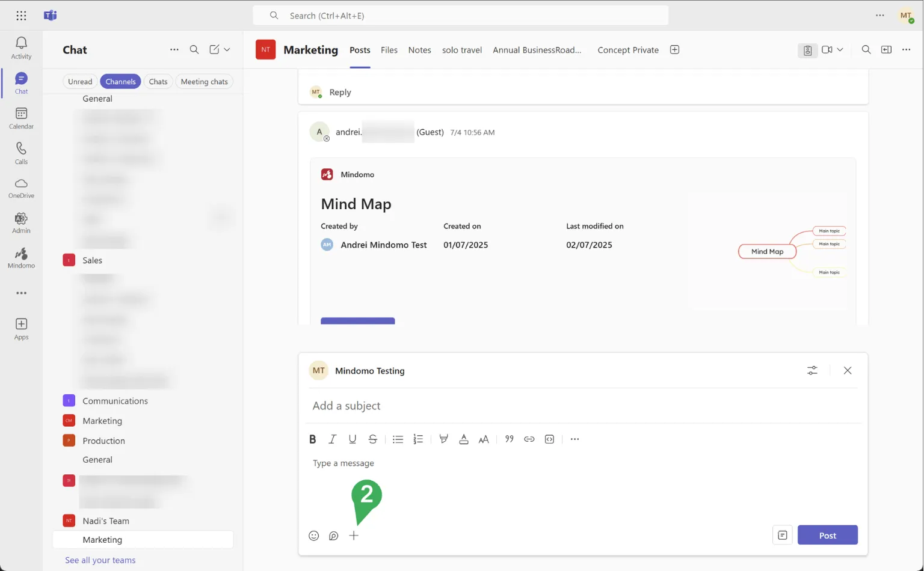The width and height of the screenshot is (924, 571).
Task: Click the plus icon below the message box
Action: point(354,536)
